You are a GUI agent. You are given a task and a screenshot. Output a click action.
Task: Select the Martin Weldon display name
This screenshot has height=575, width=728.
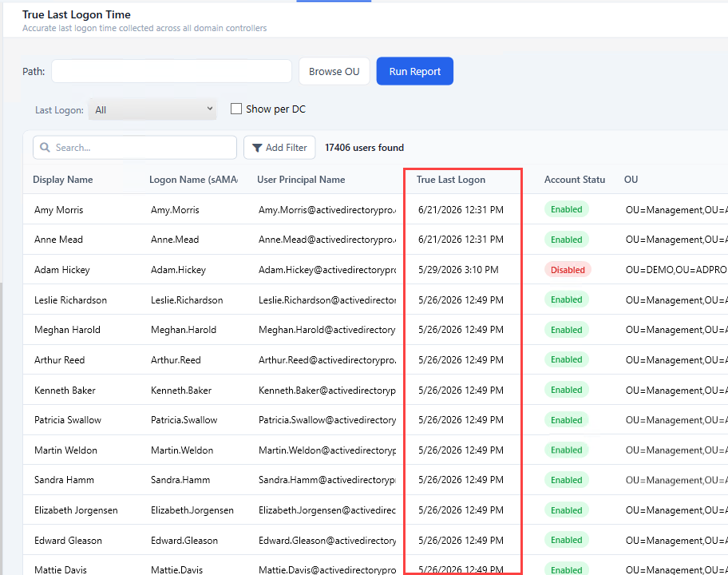point(66,450)
